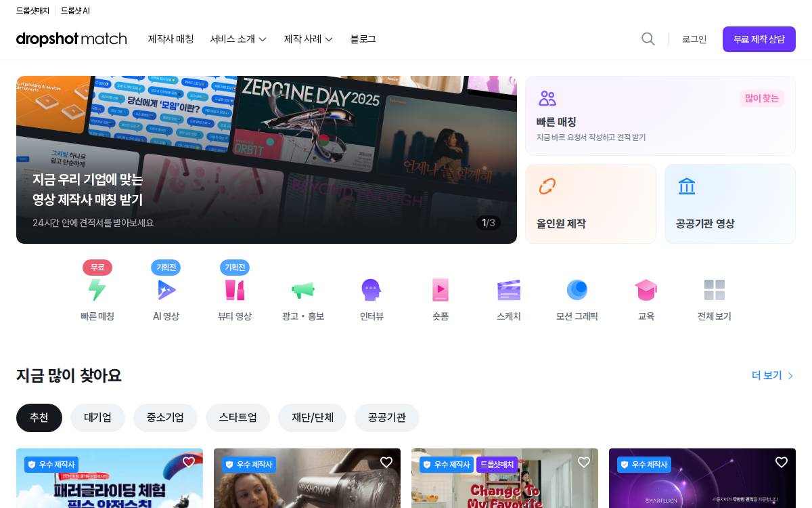Click the 드롭샷매치 top link
Screen dimensions: 812x508
click(32, 11)
